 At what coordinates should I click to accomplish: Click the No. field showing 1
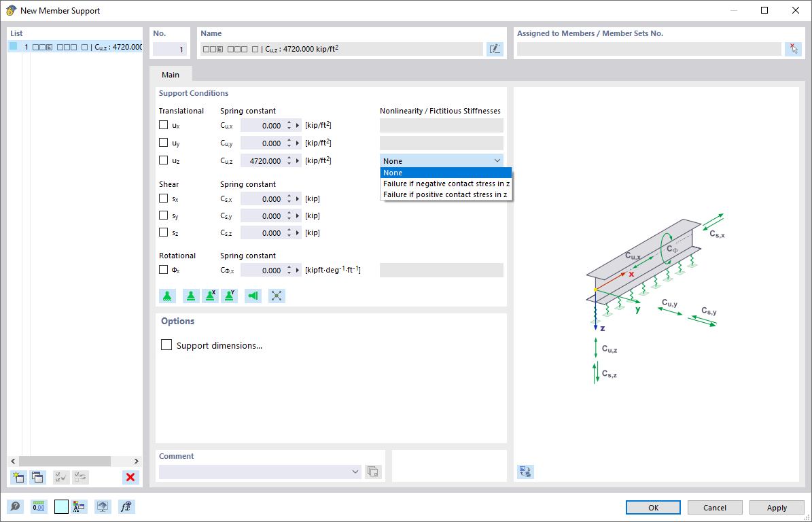point(170,49)
